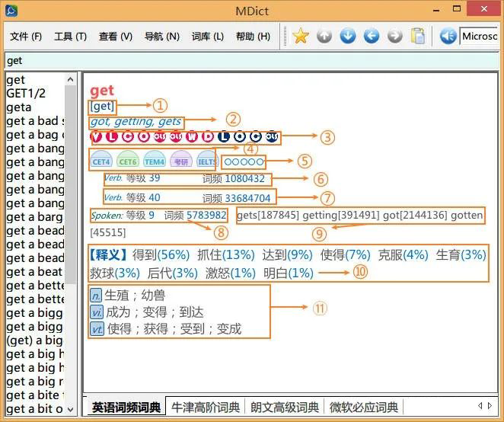This screenshot has height=422, width=504.
Task: Go forward with the gray right arrow
Action: coord(394,36)
